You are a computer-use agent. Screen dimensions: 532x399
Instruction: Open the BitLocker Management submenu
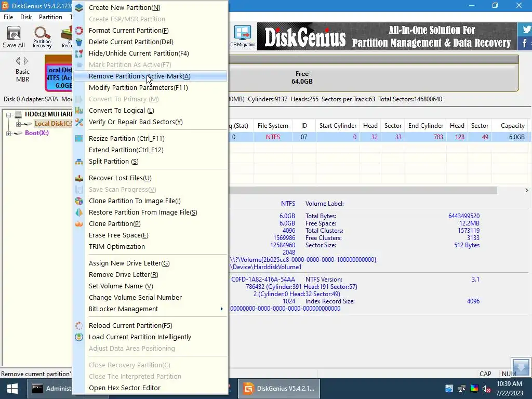pos(150,309)
